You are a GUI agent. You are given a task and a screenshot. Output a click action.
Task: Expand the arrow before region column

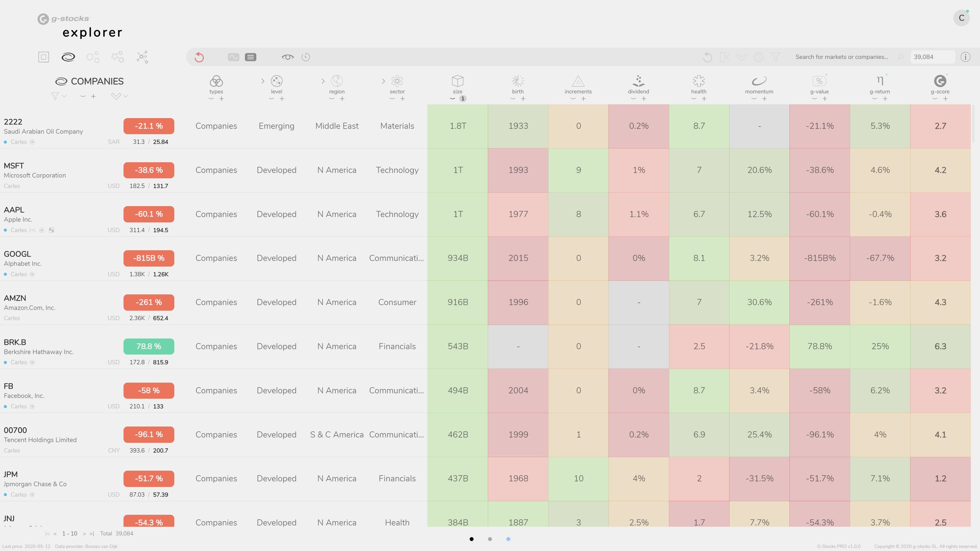pyautogui.click(x=323, y=81)
